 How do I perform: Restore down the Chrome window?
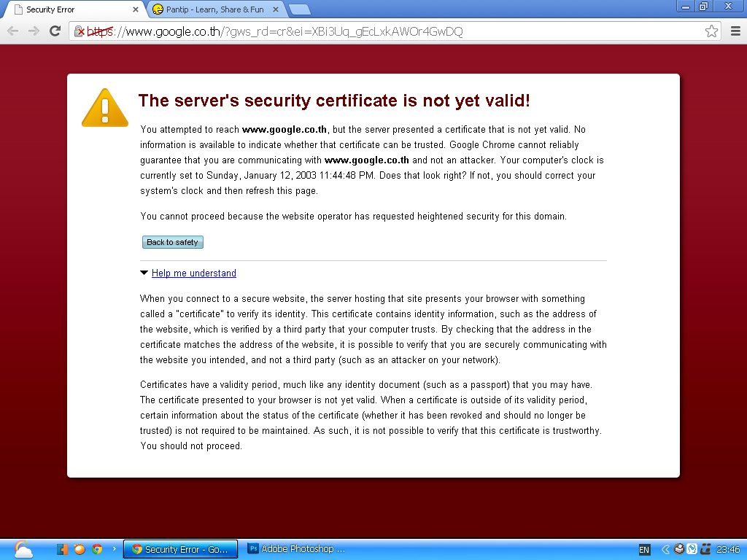[704, 7]
